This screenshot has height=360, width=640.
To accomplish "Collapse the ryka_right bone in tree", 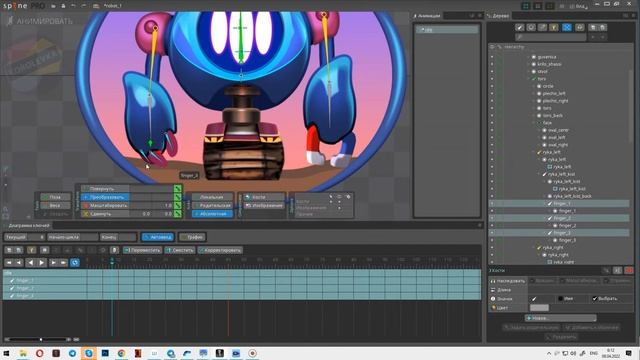I will tap(534, 247).
